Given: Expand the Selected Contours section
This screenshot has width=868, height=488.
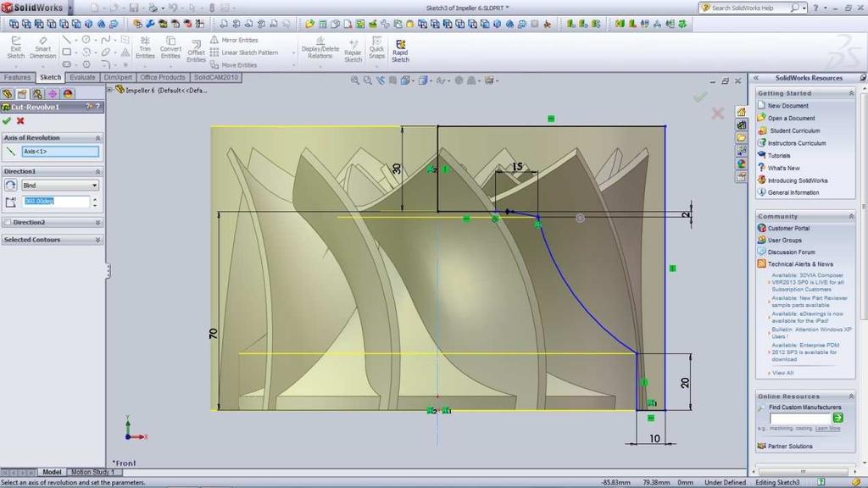Looking at the screenshot, I should point(97,240).
